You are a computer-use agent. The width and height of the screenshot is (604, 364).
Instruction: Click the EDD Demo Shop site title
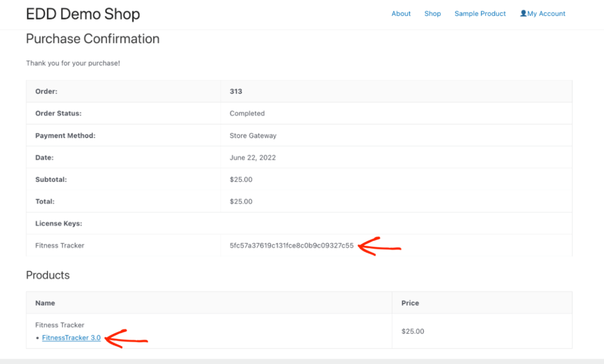pos(83,14)
